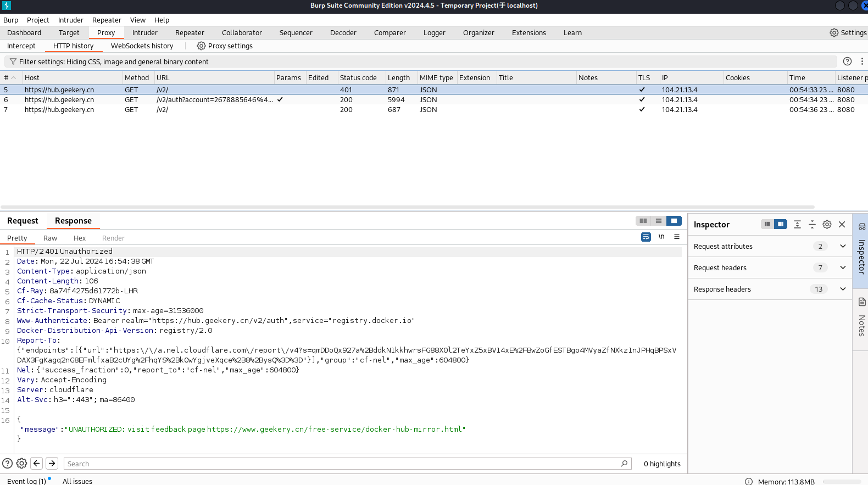Switch to the Repeater tab
This screenshot has width=868, height=485.
(x=190, y=33)
